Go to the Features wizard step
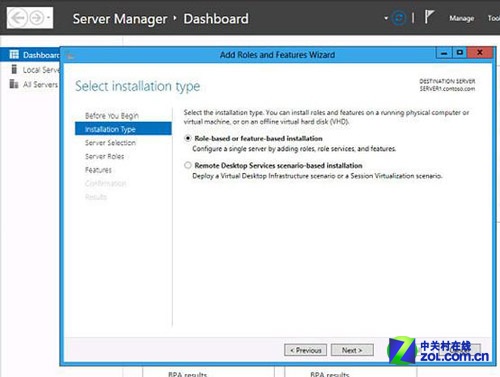The image size is (500, 377). click(x=98, y=170)
